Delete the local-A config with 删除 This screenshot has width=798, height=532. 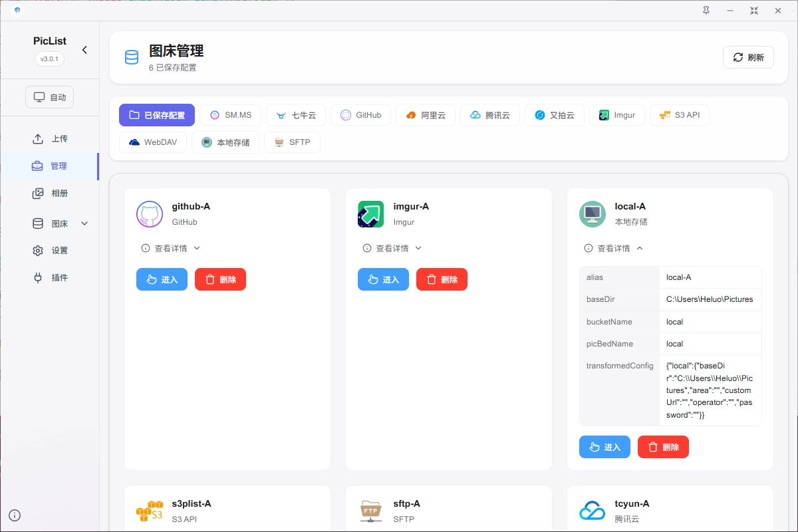click(x=663, y=447)
